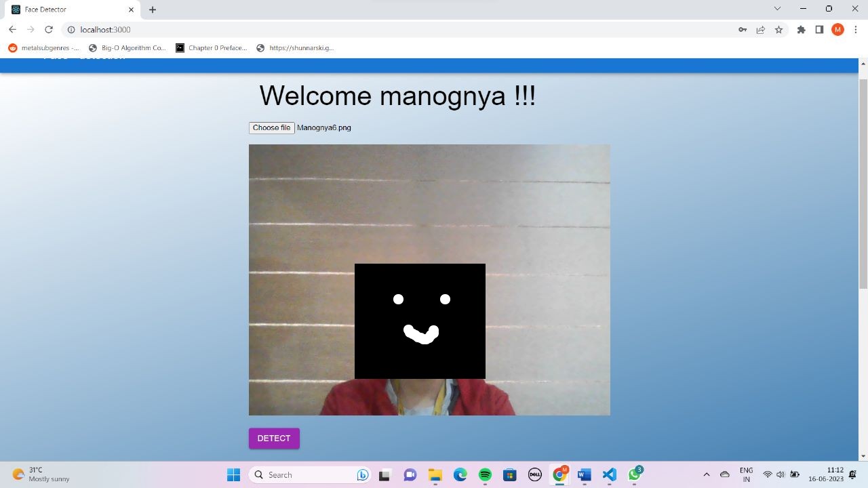The image size is (868, 488).
Task: Open the saved passwords key icon
Action: (743, 30)
